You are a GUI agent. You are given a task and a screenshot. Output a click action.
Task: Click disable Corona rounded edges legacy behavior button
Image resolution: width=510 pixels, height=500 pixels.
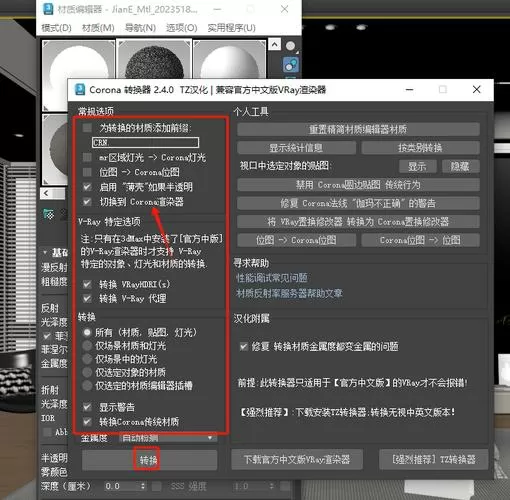(358, 185)
